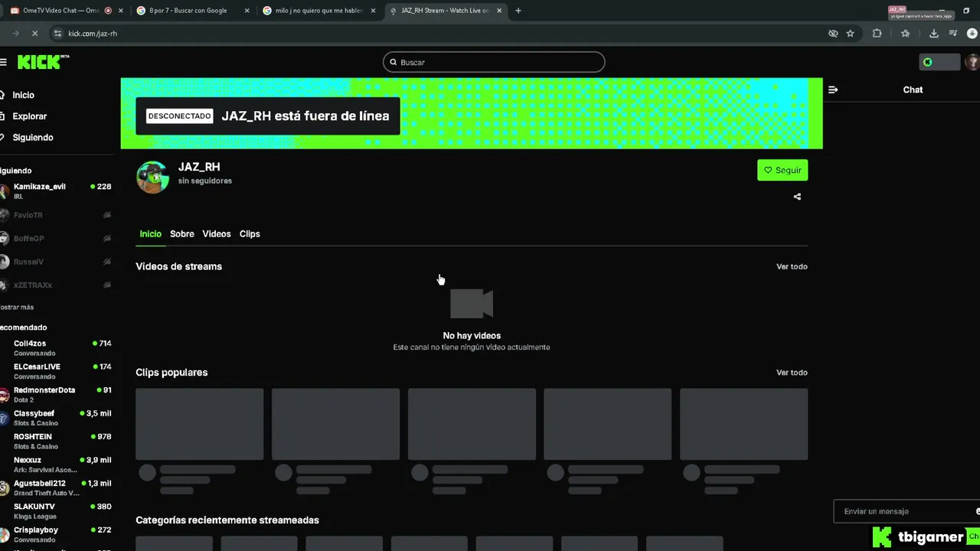Open the hamburger sidebar menu
Image resolution: width=980 pixels, height=551 pixels.
(4, 62)
